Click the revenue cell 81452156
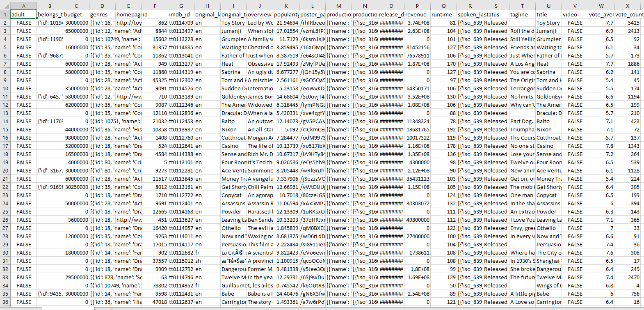 pyautogui.click(x=418, y=47)
